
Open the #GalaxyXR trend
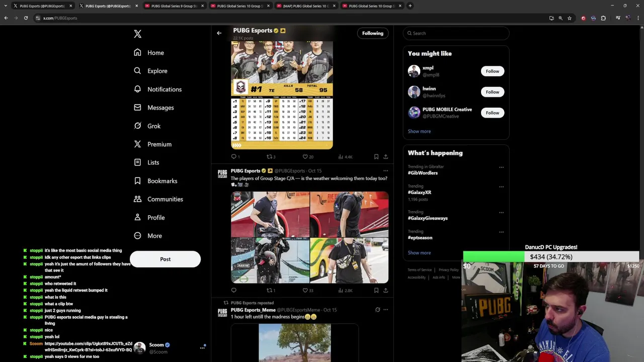[x=420, y=193]
